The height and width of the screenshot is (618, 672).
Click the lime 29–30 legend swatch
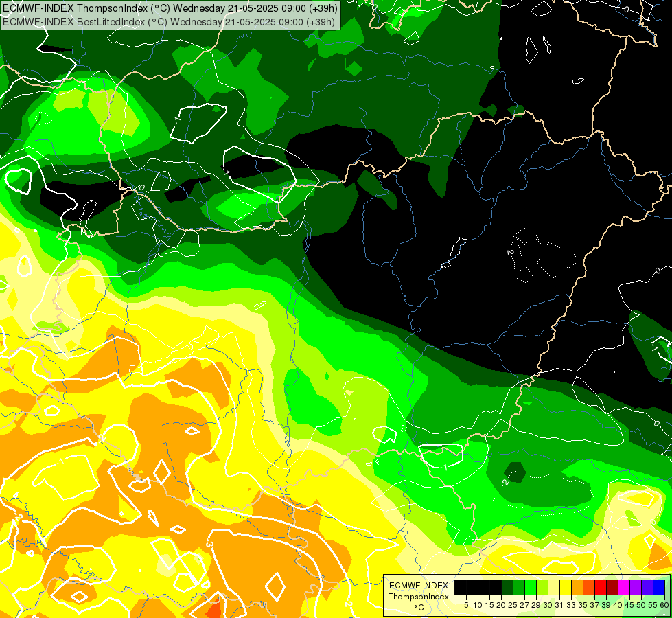click(x=542, y=587)
